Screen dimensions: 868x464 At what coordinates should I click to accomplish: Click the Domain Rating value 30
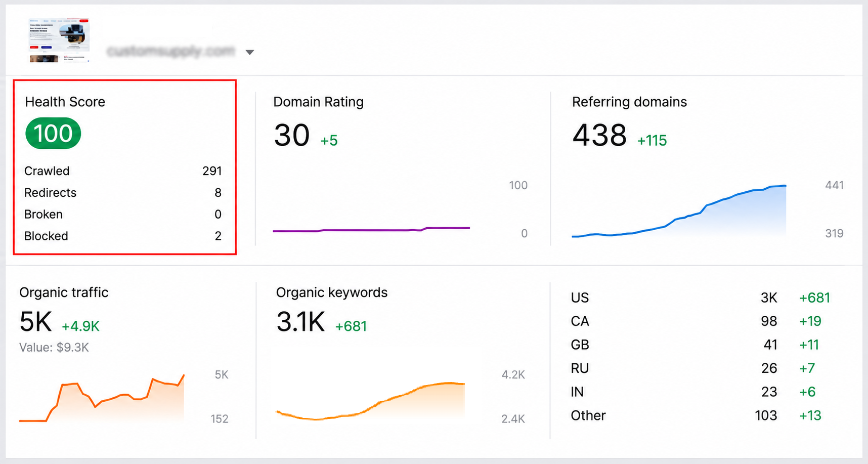coord(292,135)
